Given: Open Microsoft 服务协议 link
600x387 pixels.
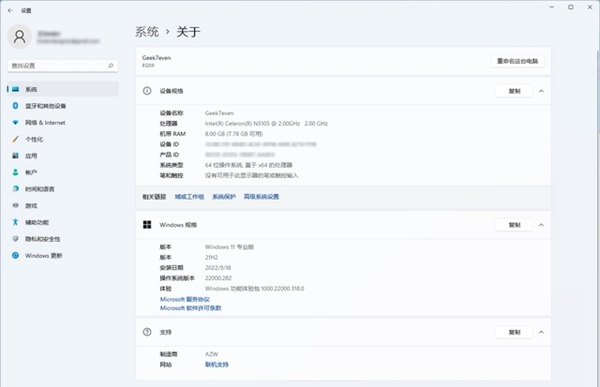Looking at the screenshot, I should point(185,299).
